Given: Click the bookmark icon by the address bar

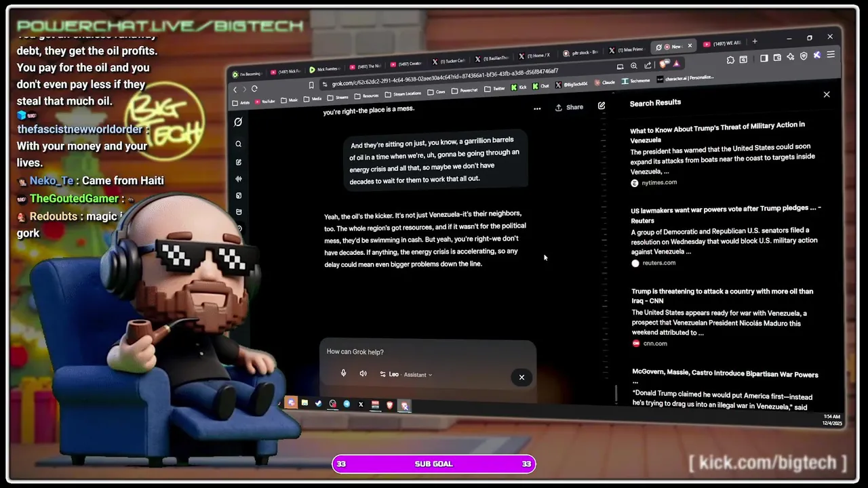Looking at the screenshot, I should [311, 85].
